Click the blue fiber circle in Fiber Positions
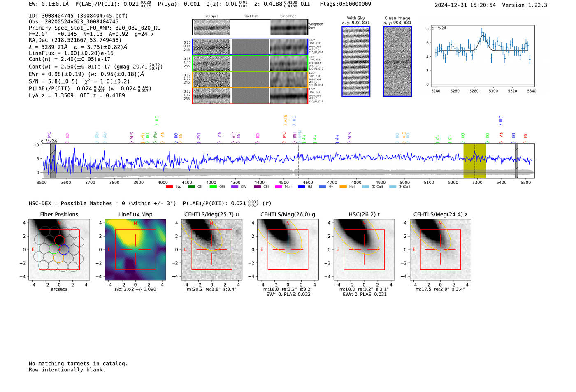 pyautogui.click(x=63, y=249)
